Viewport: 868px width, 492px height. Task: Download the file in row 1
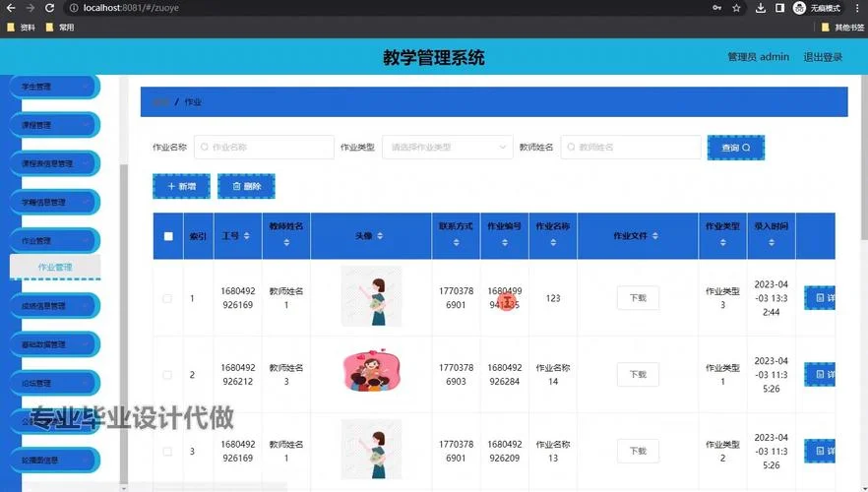(638, 298)
